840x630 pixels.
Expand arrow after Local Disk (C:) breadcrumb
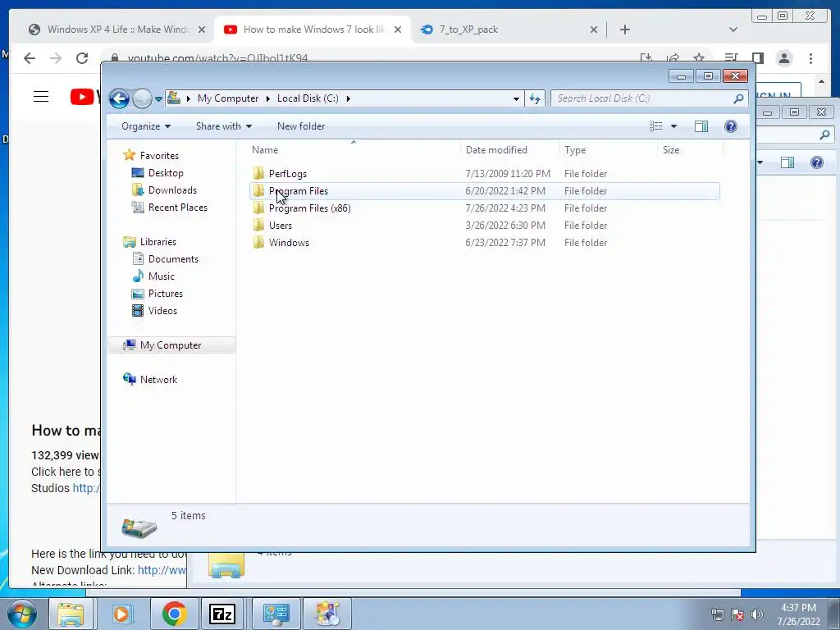tap(348, 98)
